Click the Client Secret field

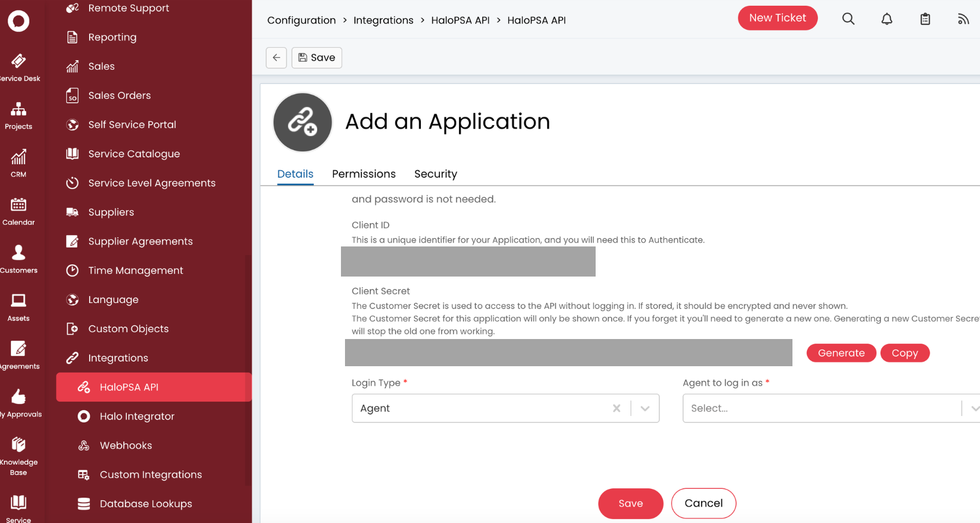point(568,353)
